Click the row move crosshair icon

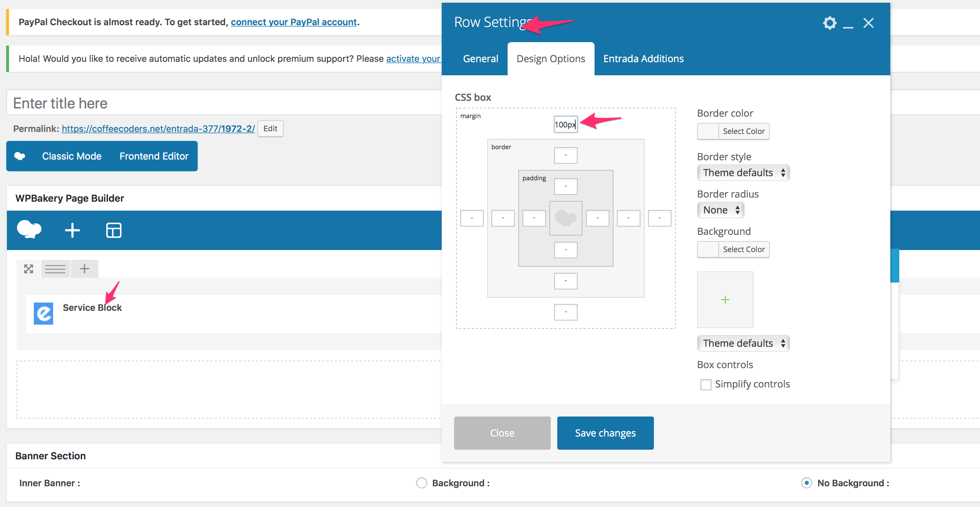click(x=29, y=269)
